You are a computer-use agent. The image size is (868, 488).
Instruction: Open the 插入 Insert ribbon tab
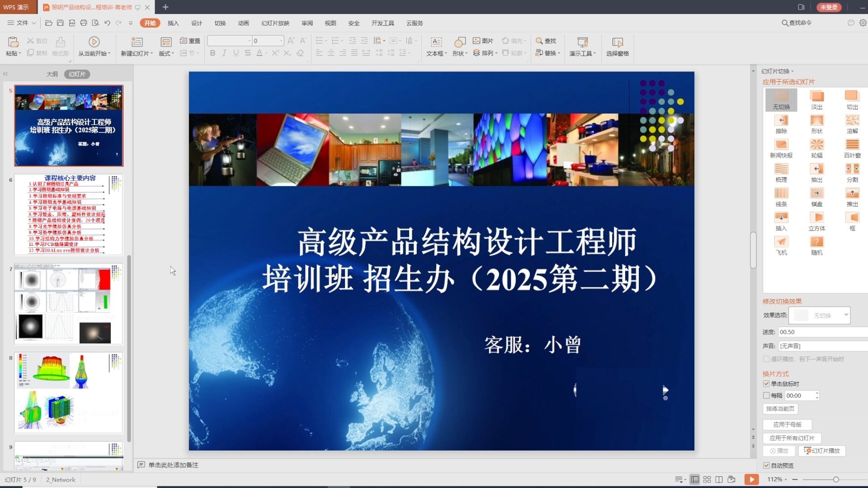[x=173, y=23]
